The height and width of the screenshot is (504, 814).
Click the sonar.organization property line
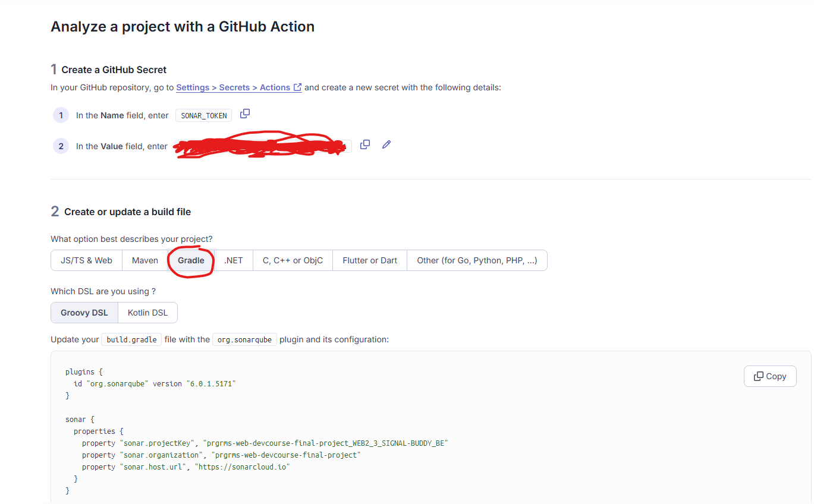click(x=221, y=455)
